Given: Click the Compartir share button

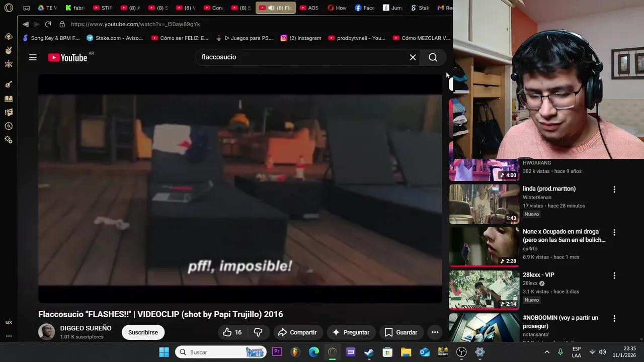Looking at the screenshot, I should coord(297,332).
